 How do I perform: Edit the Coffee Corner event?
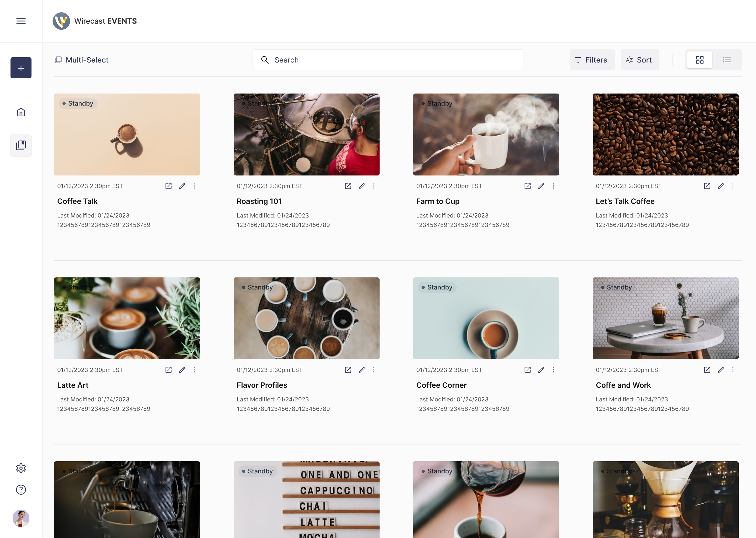click(x=541, y=370)
